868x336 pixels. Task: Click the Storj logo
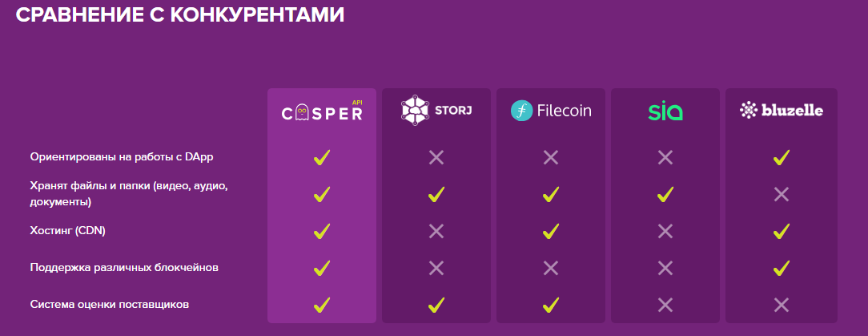tap(436, 111)
